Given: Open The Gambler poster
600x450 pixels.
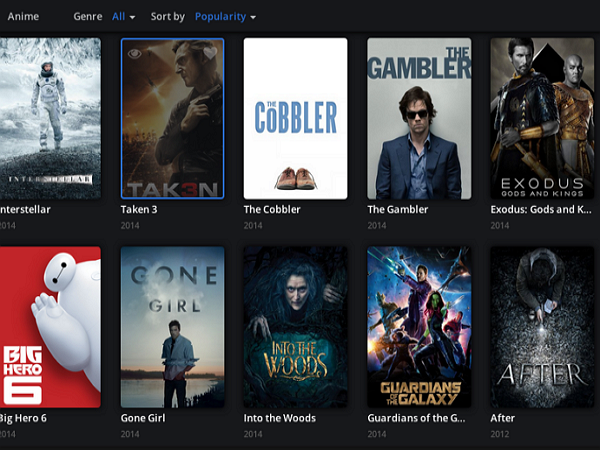Looking at the screenshot, I should point(419,118).
